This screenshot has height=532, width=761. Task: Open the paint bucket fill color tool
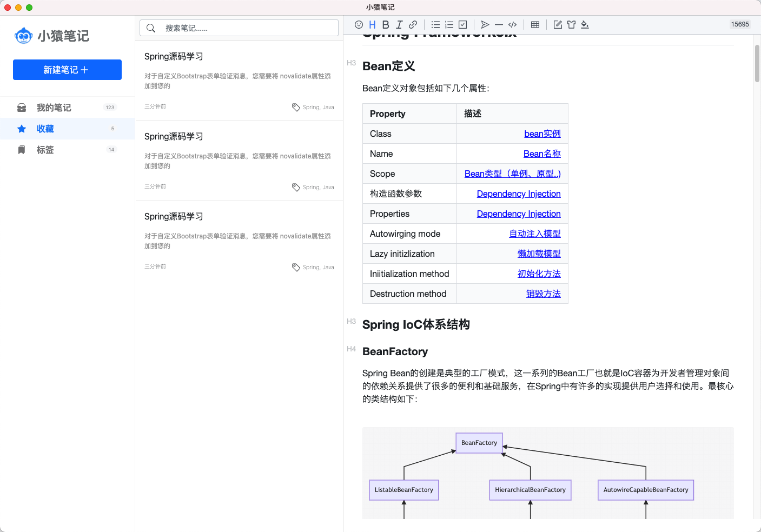coord(585,24)
